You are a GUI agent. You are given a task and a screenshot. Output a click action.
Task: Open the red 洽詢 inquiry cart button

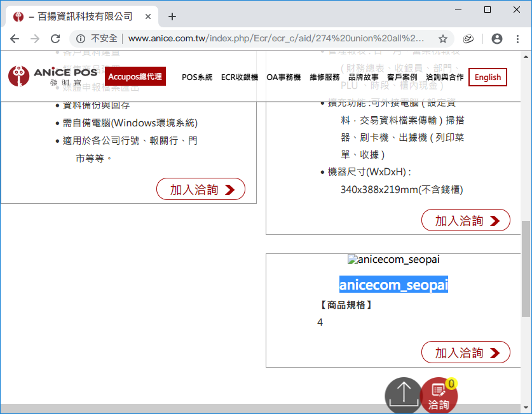point(439,396)
